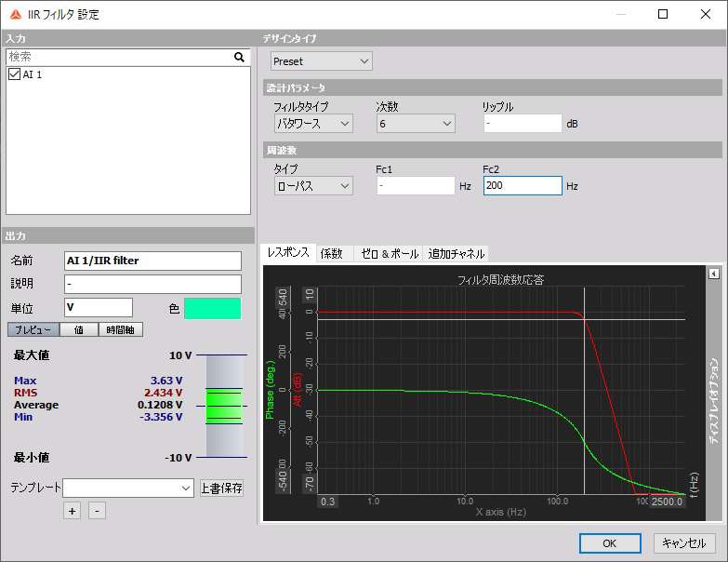The width and height of the screenshot is (728, 562).
Task: Open the order 次数 dropdown showing 6
Action: tap(416, 124)
